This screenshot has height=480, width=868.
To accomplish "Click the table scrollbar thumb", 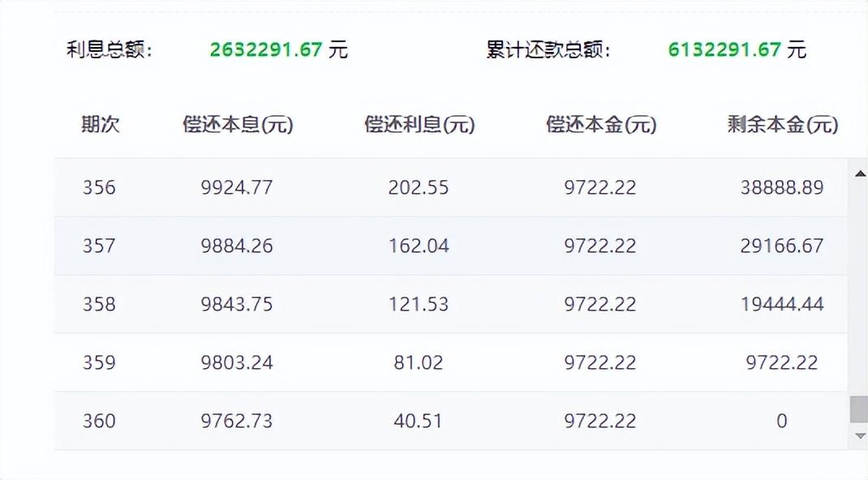I will [x=858, y=409].
